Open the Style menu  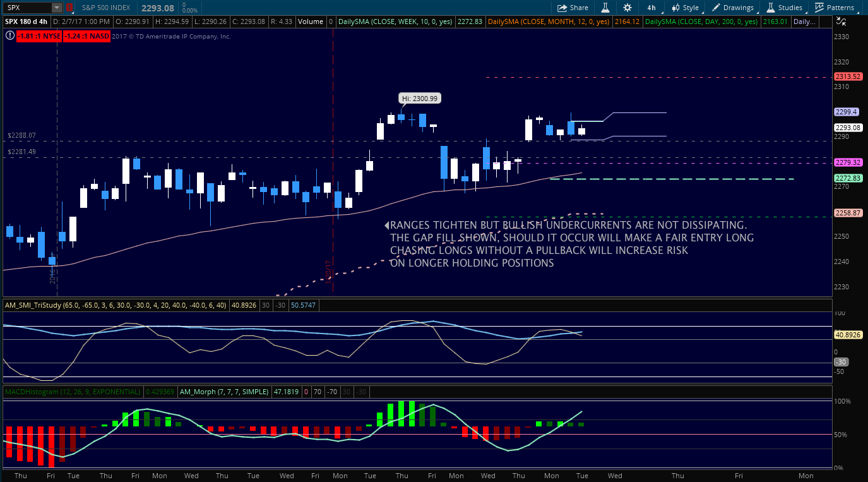click(x=685, y=8)
